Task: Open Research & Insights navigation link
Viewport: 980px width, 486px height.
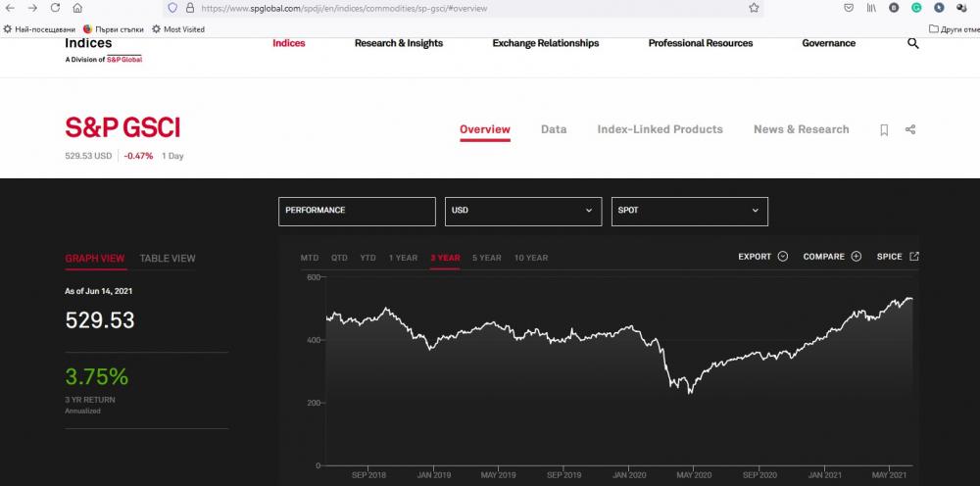Action: pos(399,43)
